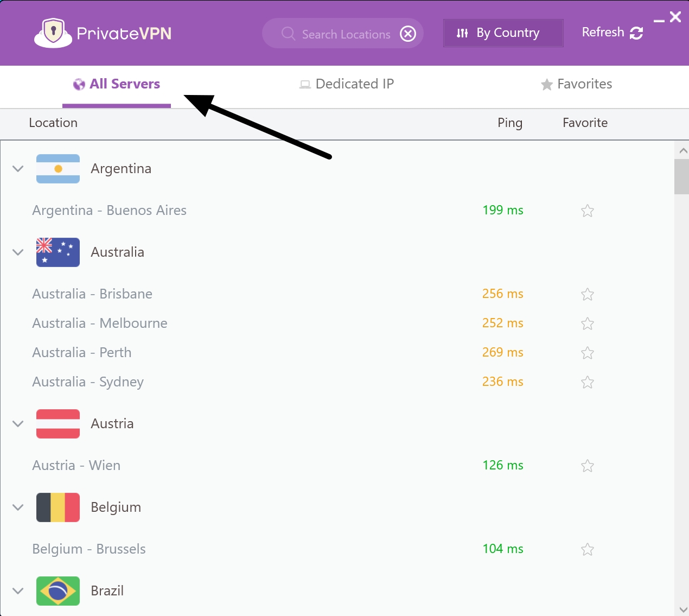Expand the Brazil server list
689x616 pixels.
[x=18, y=591]
